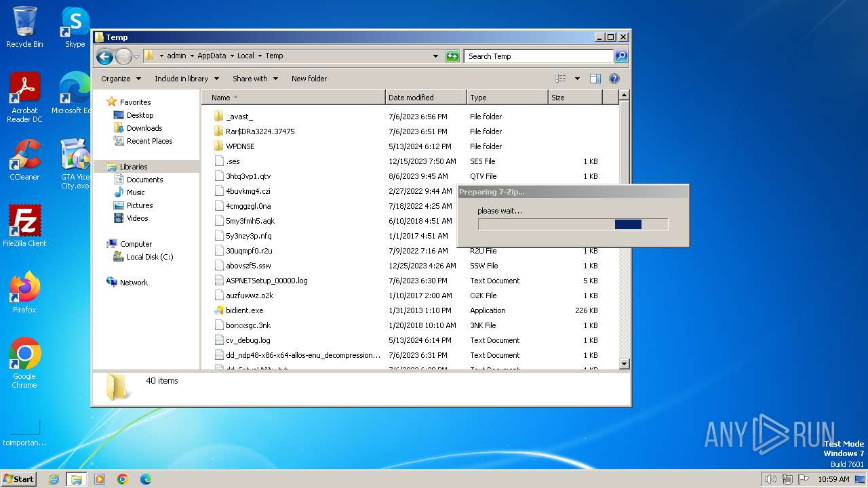
Task: Click the search magnifier button
Action: pyautogui.click(x=620, y=56)
